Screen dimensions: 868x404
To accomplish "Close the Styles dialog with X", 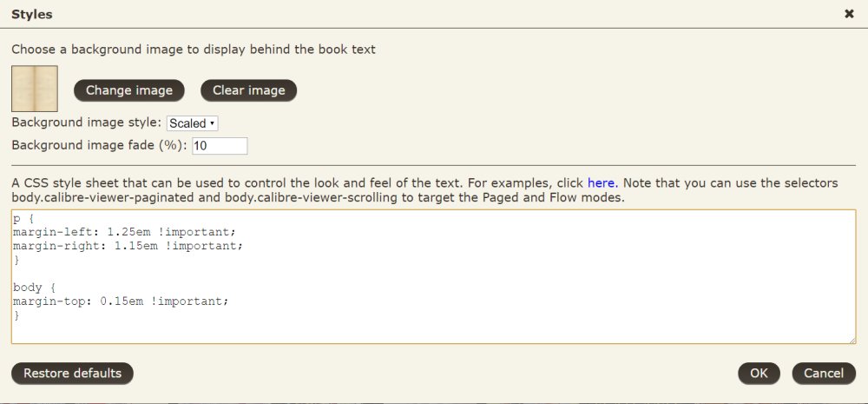I will (x=849, y=13).
